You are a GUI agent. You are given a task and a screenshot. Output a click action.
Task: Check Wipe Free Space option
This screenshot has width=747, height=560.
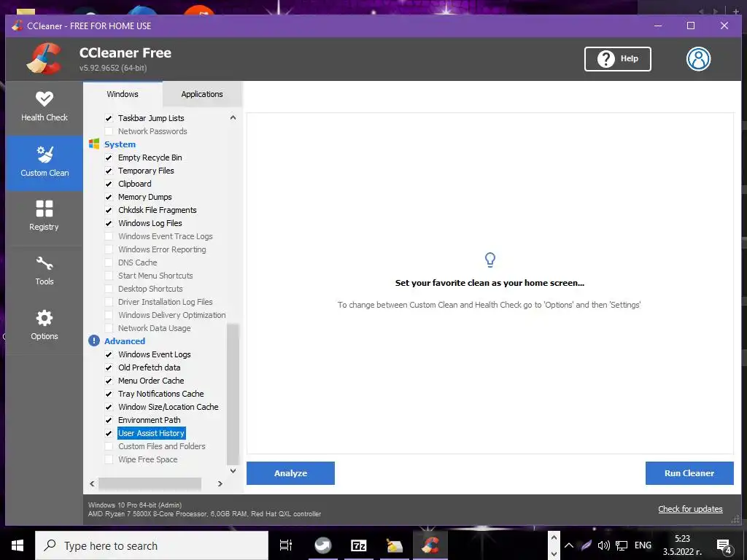[x=109, y=459]
